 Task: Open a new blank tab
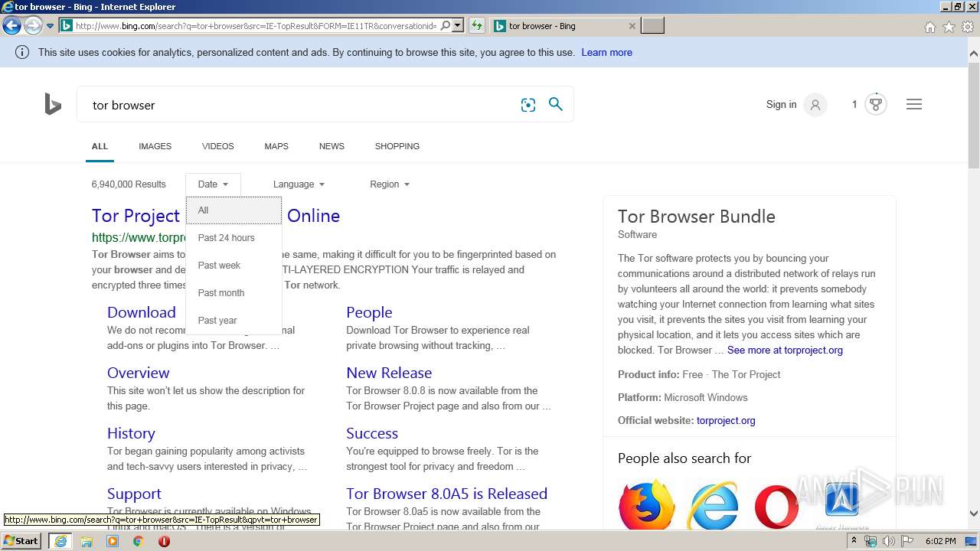coord(652,26)
